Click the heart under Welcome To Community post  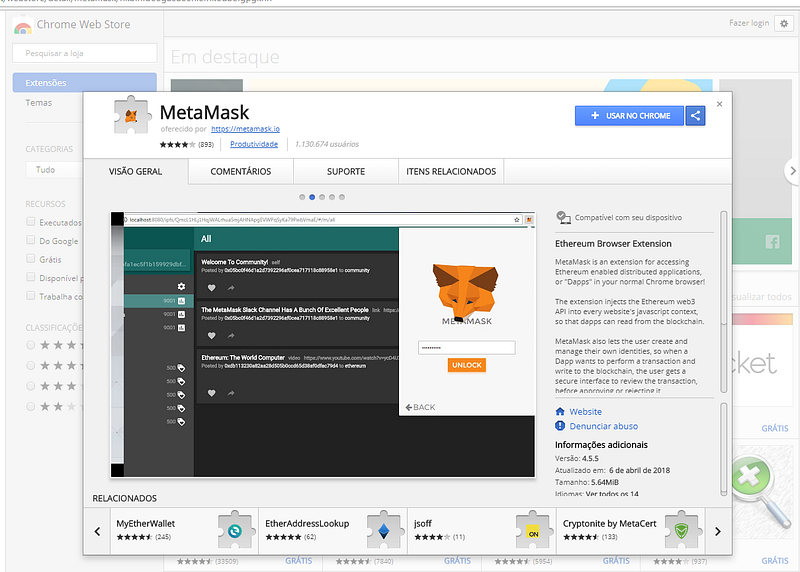point(211,288)
